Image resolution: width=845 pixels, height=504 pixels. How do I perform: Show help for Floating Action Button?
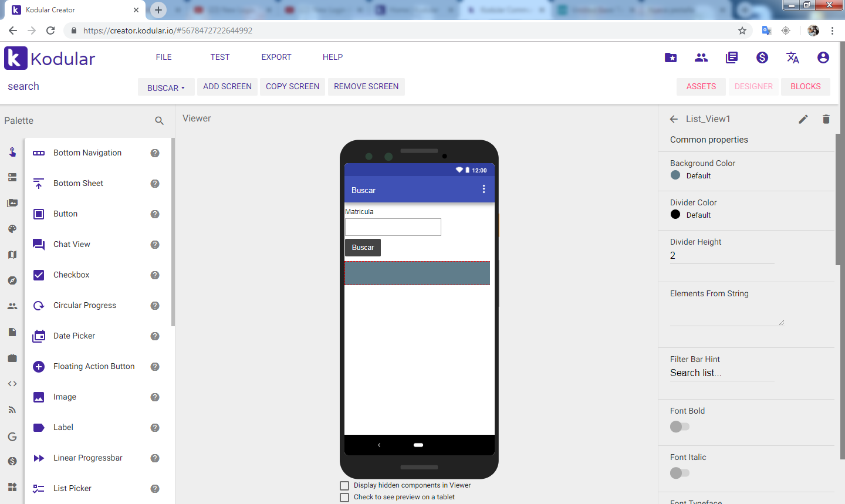pyautogui.click(x=155, y=367)
